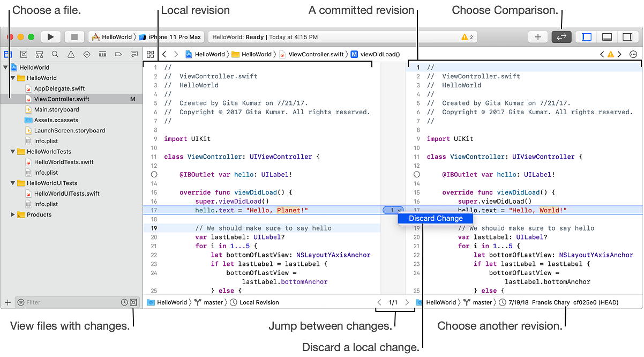This screenshot has width=644, height=357.
Task: Collapse the HelloWorldTests group
Action: point(13,152)
